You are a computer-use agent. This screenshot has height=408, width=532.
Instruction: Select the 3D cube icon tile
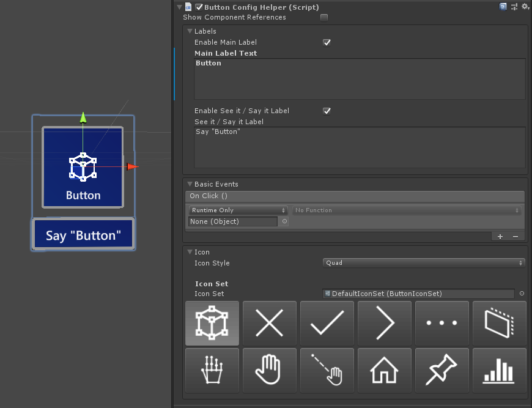click(212, 323)
